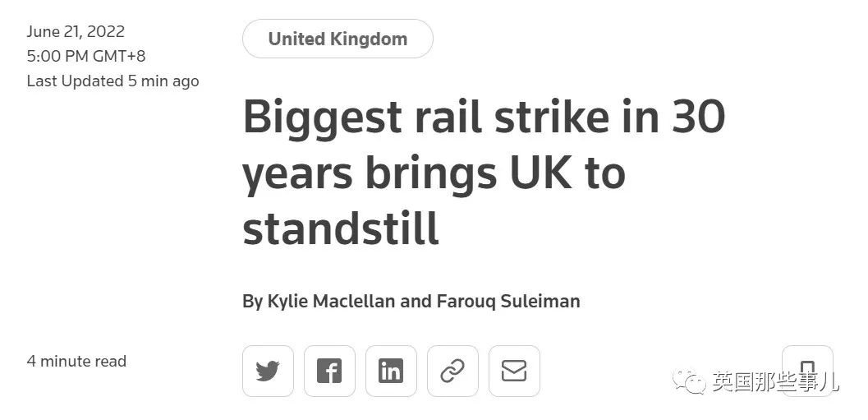Share article on LinkedIn

point(391,371)
